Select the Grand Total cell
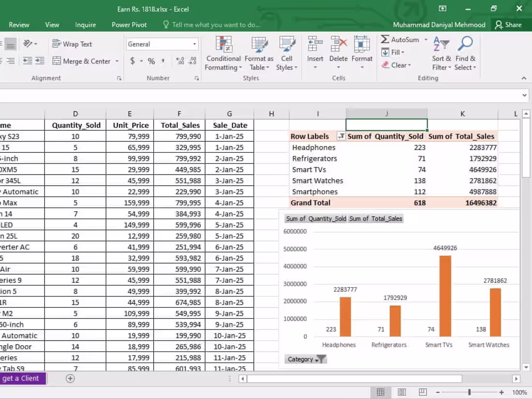Viewport: 532px width, 399px height. tap(318, 203)
